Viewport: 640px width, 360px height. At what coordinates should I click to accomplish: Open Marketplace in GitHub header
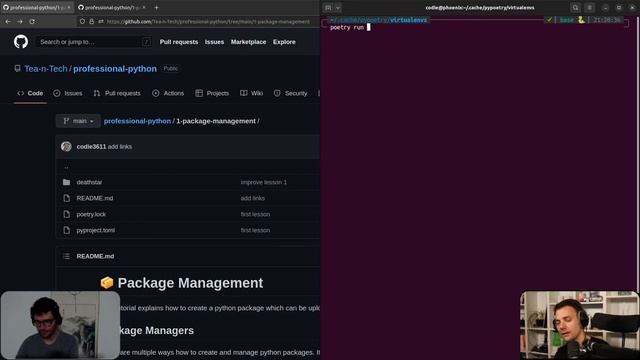(x=248, y=42)
